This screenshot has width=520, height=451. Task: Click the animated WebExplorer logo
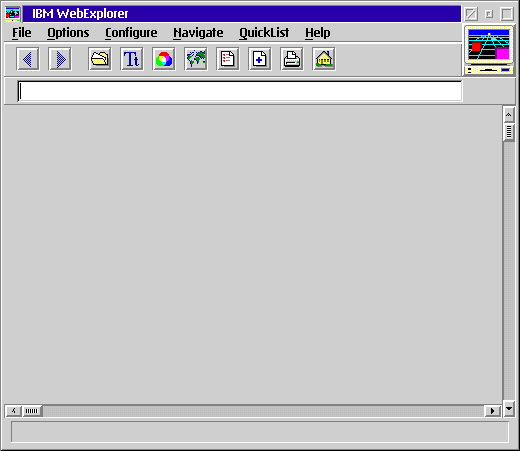[489, 50]
